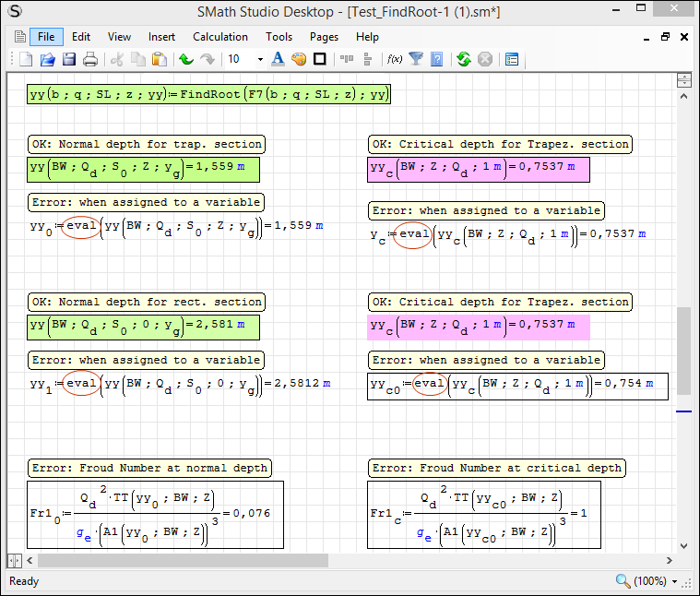Click the horizontal scrollbar thumb
700x596 pixels.
183,560
